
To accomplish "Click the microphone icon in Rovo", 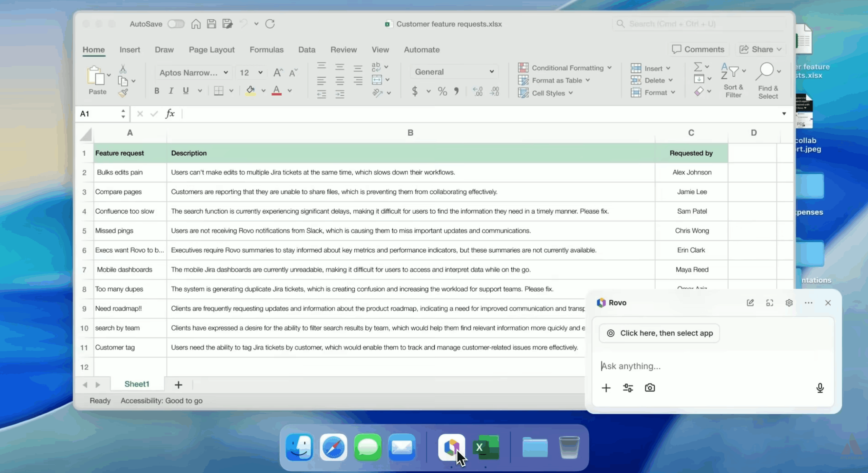I will (820, 388).
